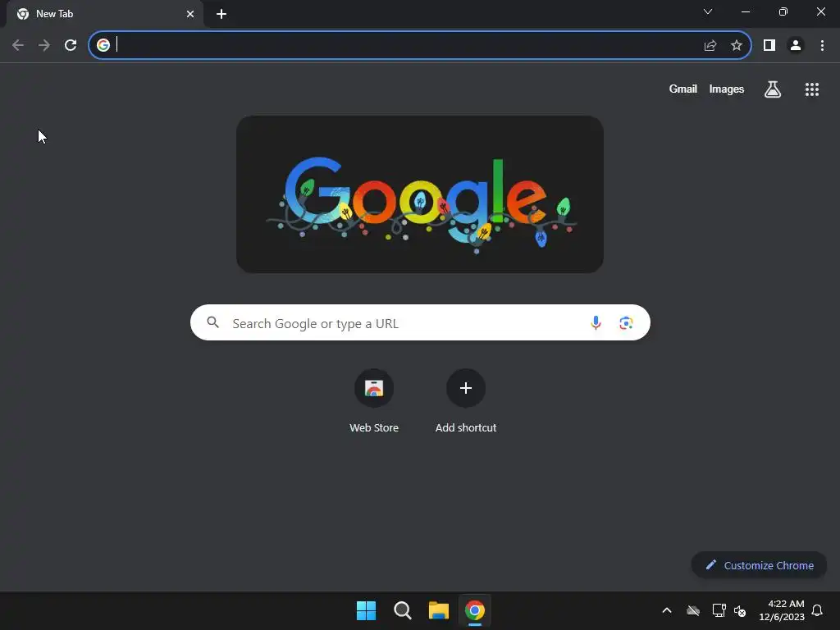Screen dimensions: 840x630
Task: Open a new tab with plus button
Action: coord(221,14)
